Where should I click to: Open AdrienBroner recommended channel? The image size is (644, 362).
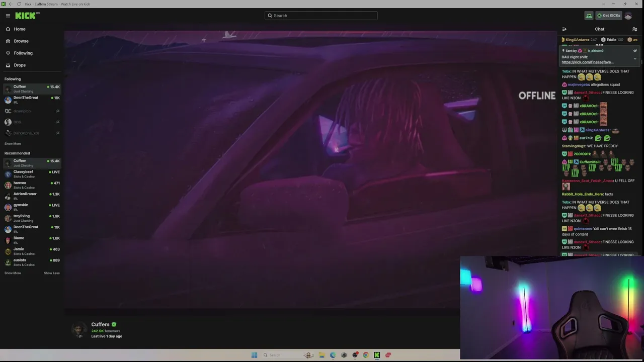32,196
